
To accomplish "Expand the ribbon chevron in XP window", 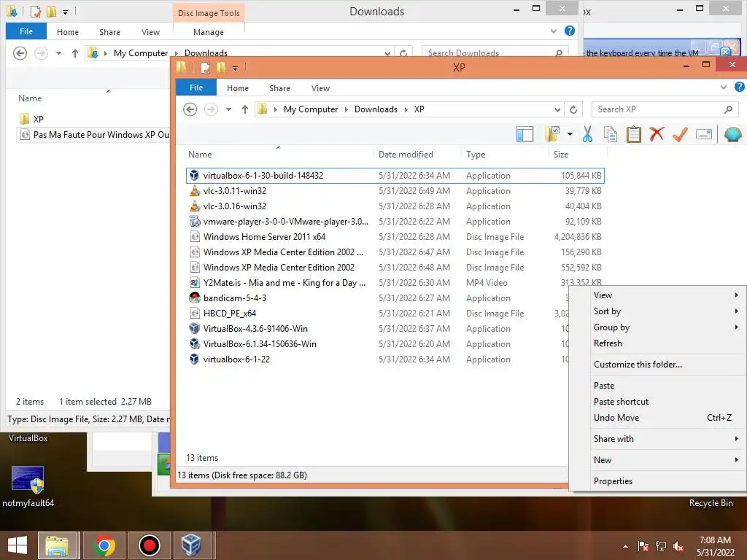I will 724,87.
